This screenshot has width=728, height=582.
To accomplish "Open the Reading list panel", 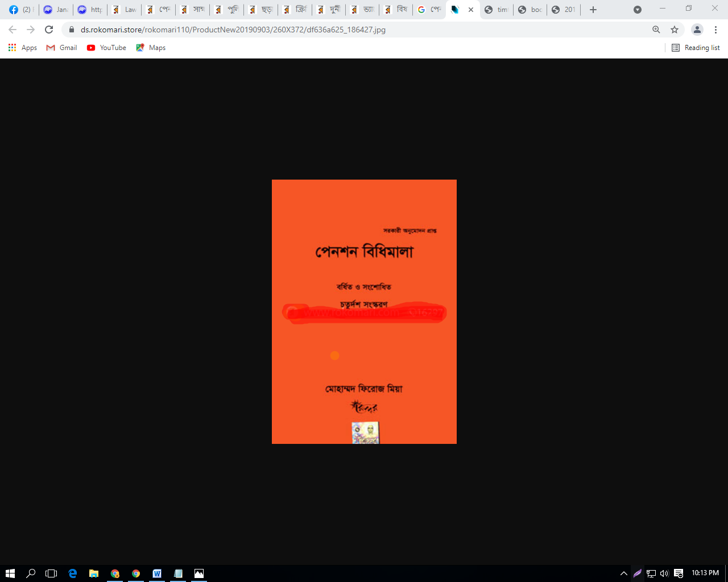I will [696, 48].
